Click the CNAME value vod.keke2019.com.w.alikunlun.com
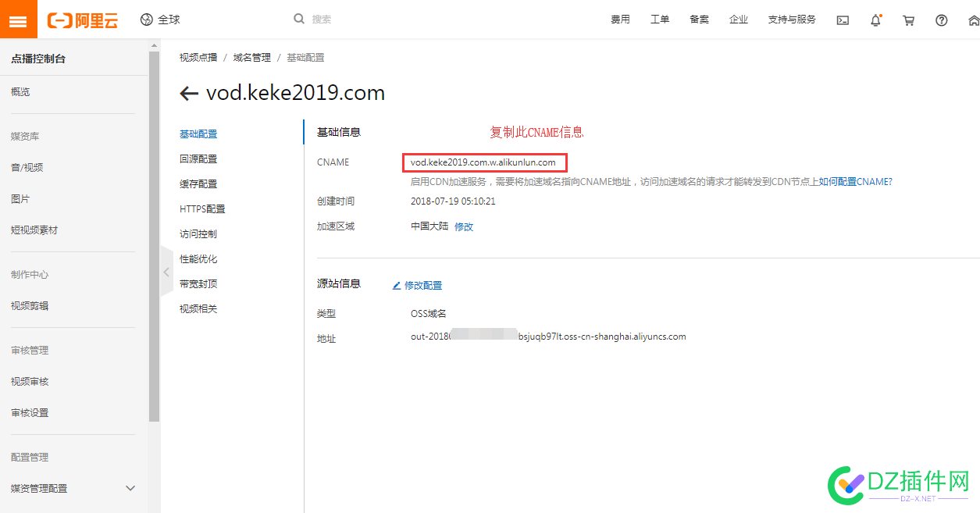Viewport: 980px width, 513px height. pos(483,162)
